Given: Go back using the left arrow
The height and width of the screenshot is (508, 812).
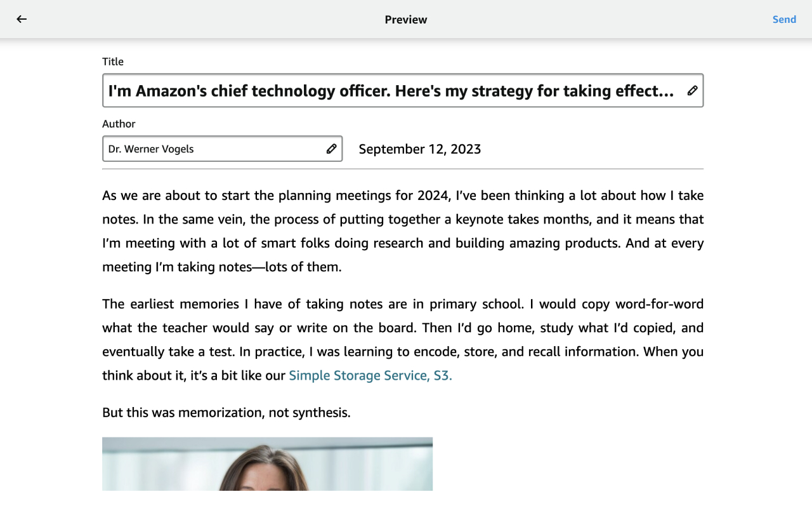Looking at the screenshot, I should [22, 19].
